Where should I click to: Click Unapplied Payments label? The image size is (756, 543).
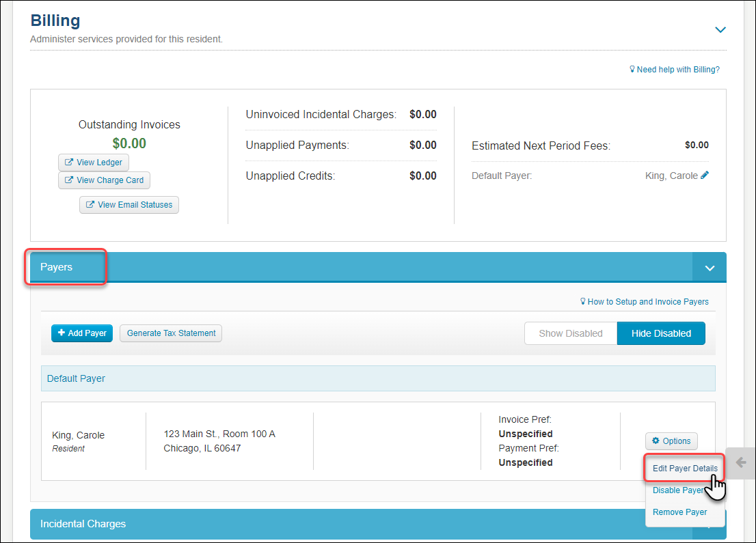pyautogui.click(x=297, y=145)
